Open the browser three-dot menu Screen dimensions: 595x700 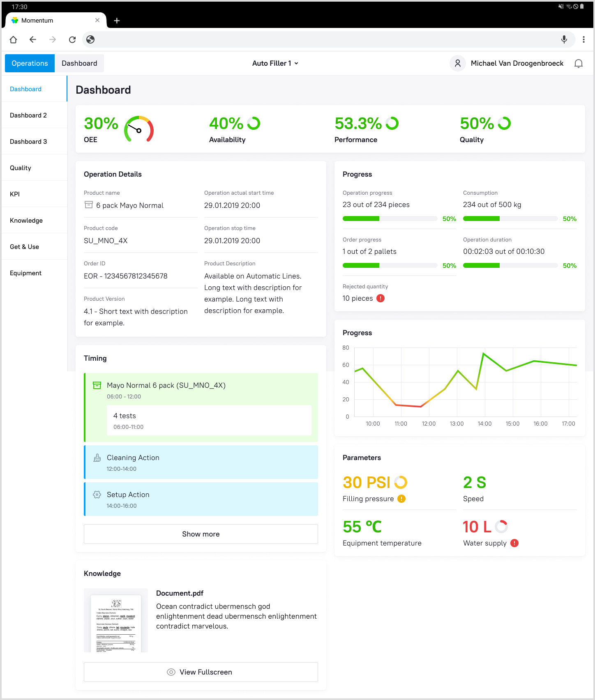coord(583,39)
